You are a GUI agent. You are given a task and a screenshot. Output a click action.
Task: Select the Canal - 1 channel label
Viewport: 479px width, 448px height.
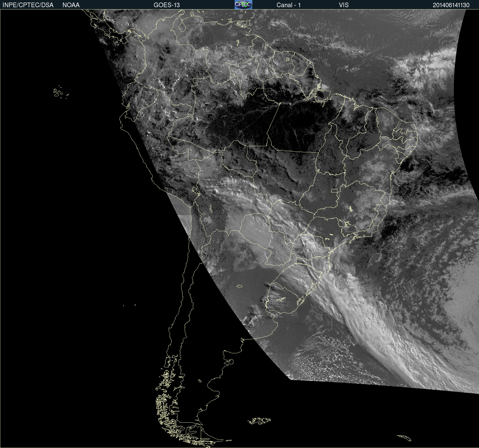click(x=288, y=5)
